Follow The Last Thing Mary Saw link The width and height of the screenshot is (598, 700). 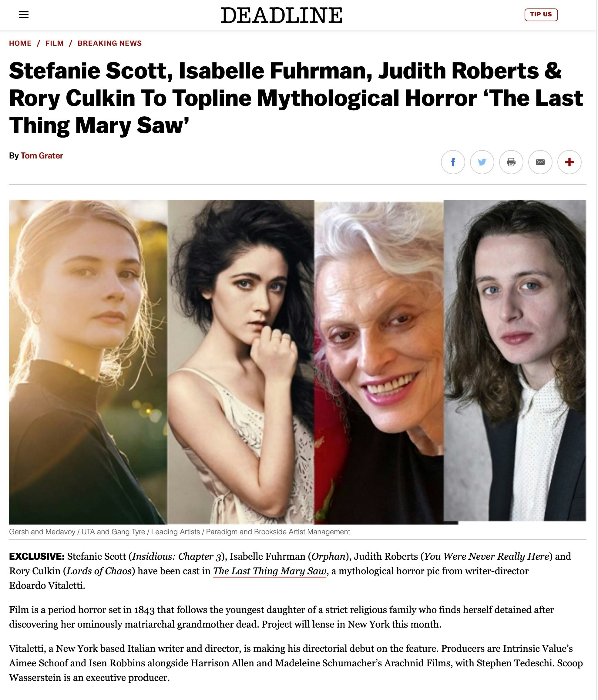269,571
